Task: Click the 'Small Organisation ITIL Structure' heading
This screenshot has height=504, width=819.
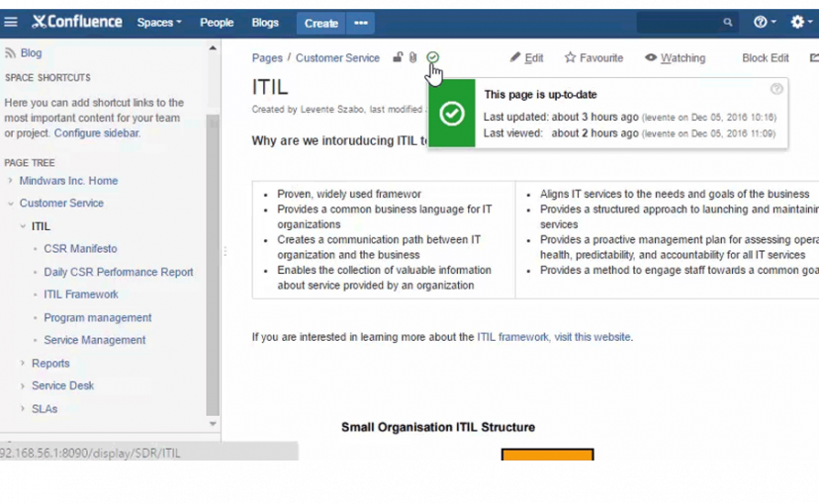Action: click(438, 427)
